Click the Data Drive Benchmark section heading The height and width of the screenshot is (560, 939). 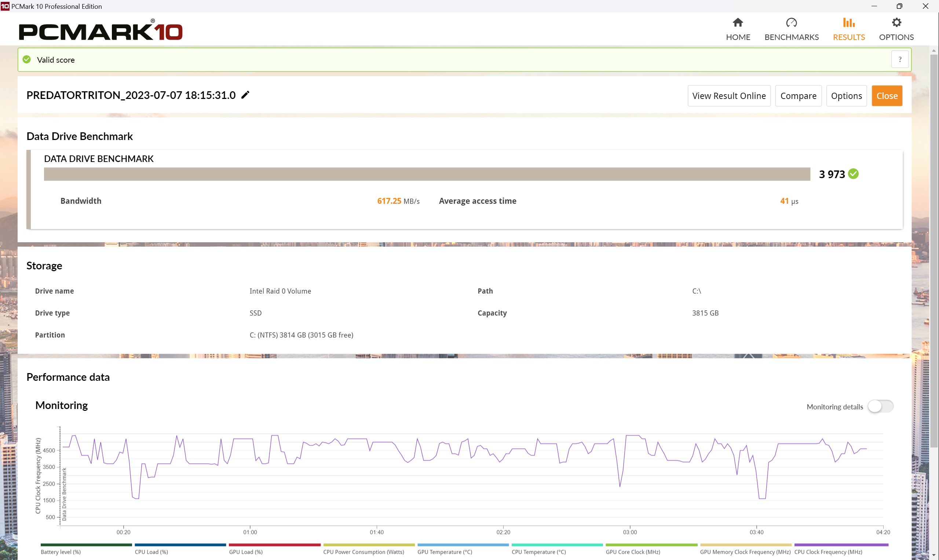80,136
